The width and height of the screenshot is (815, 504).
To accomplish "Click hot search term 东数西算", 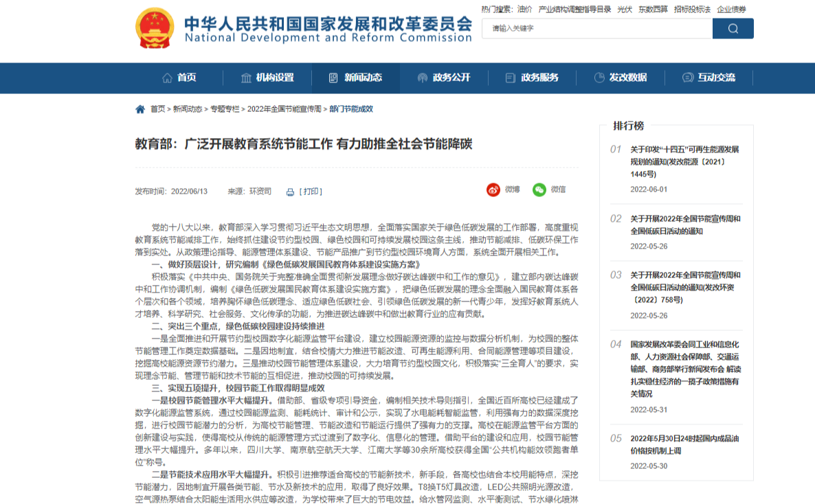I will pyautogui.click(x=653, y=10).
